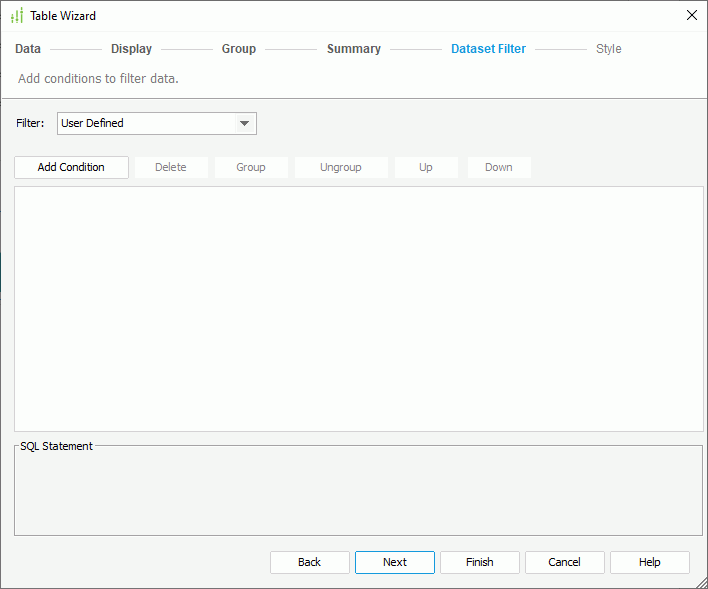
Task: Jump to the Summary step
Action: 353,49
